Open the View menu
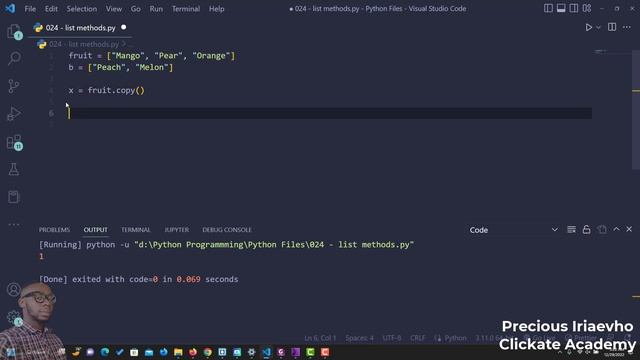The width and height of the screenshot is (640, 360). click(113, 9)
